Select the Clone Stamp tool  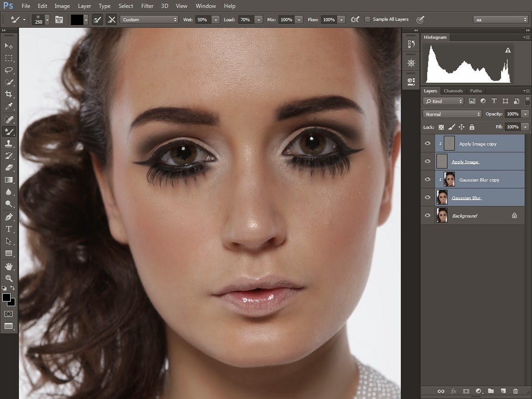click(9, 144)
